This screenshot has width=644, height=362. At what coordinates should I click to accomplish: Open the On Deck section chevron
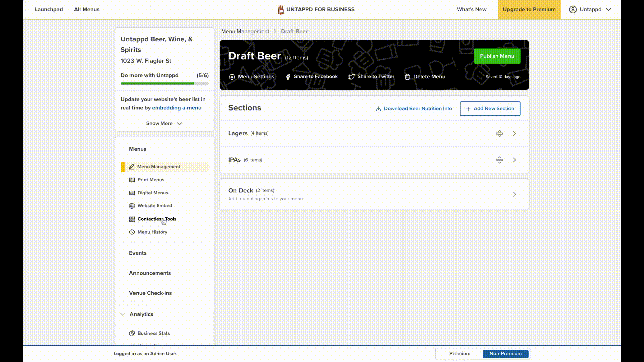pos(514,194)
